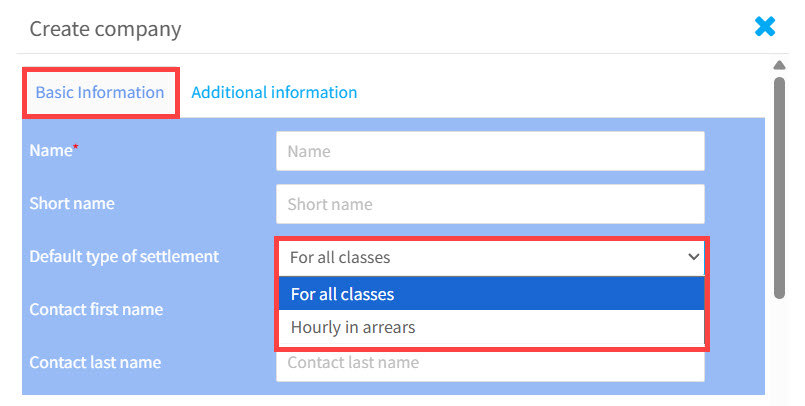The image size is (805, 406).
Task: Click the scrollbar track below the thumb
Action: click(x=779, y=350)
